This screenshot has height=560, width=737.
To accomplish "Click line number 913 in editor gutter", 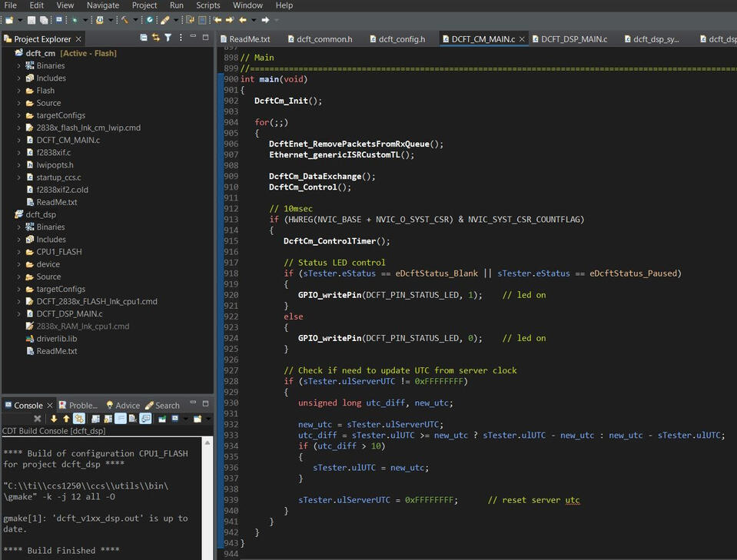I will pyautogui.click(x=231, y=220).
